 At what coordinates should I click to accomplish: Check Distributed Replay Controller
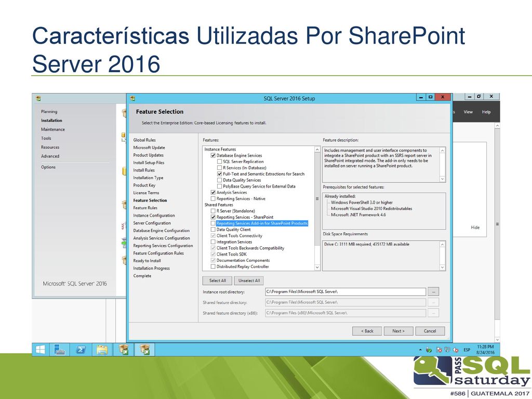tap(213, 267)
